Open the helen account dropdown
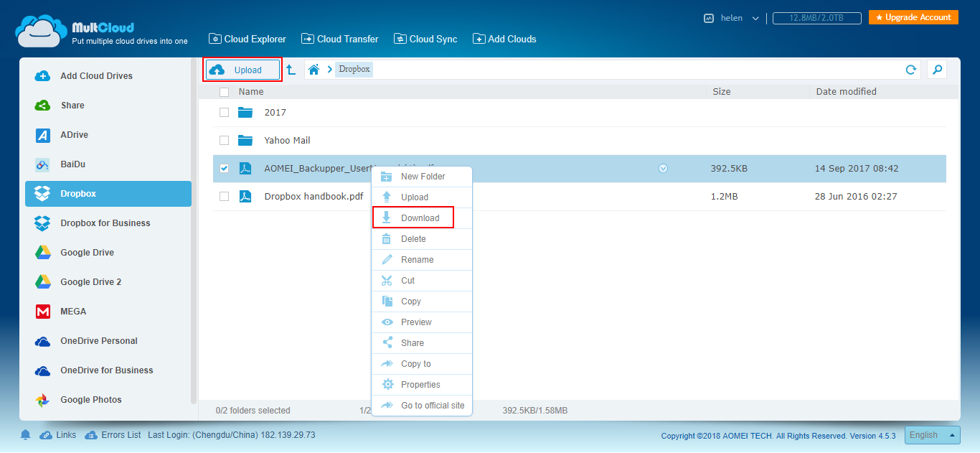980x453 pixels. (740, 18)
